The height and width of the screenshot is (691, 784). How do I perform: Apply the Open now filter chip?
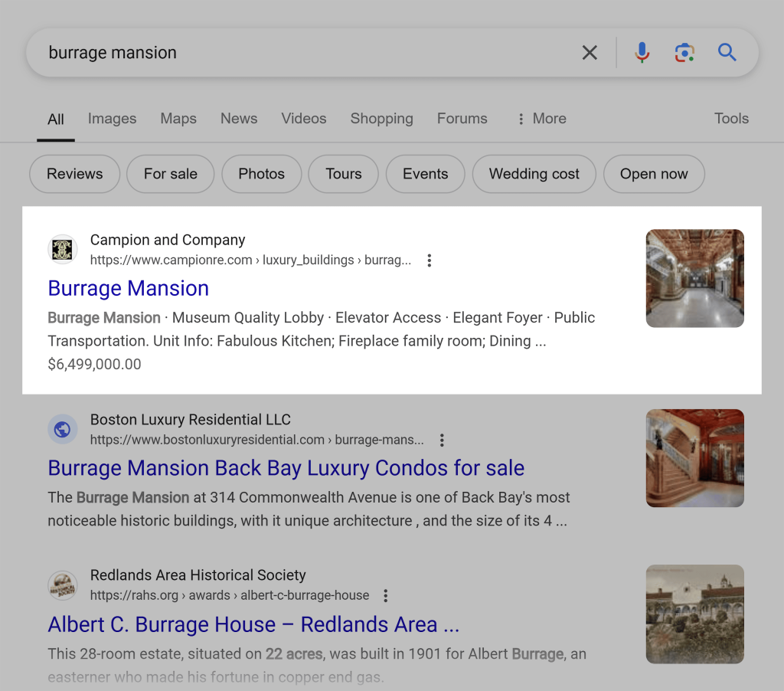(654, 174)
